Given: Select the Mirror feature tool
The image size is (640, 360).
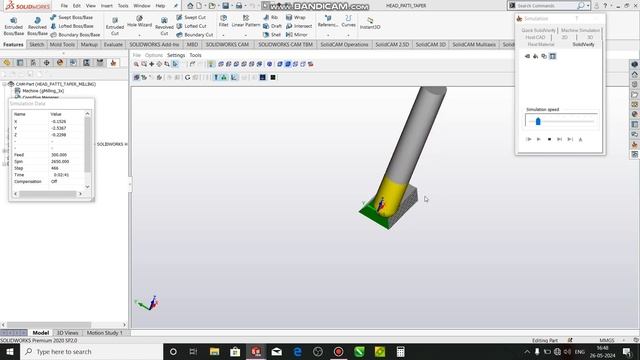Looking at the screenshot, I should (297, 35).
